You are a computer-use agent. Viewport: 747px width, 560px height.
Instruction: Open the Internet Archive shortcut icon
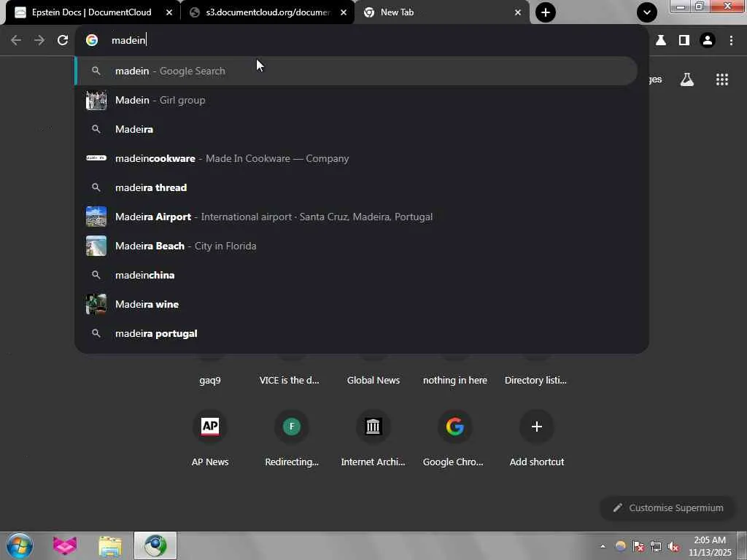(x=373, y=426)
